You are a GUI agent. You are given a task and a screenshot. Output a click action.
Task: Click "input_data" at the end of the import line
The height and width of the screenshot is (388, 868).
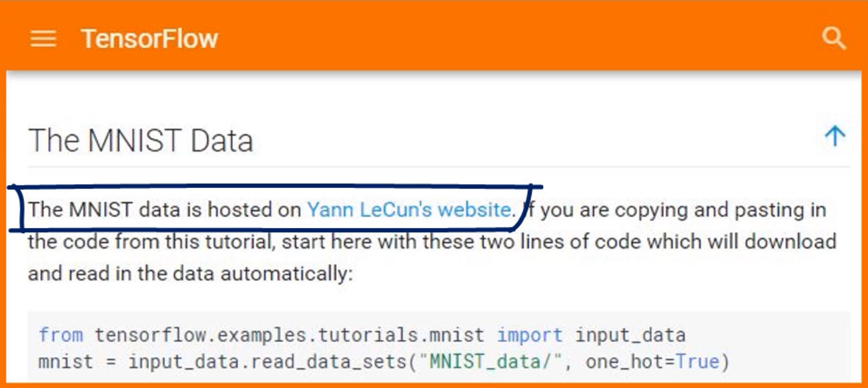pos(630,335)
